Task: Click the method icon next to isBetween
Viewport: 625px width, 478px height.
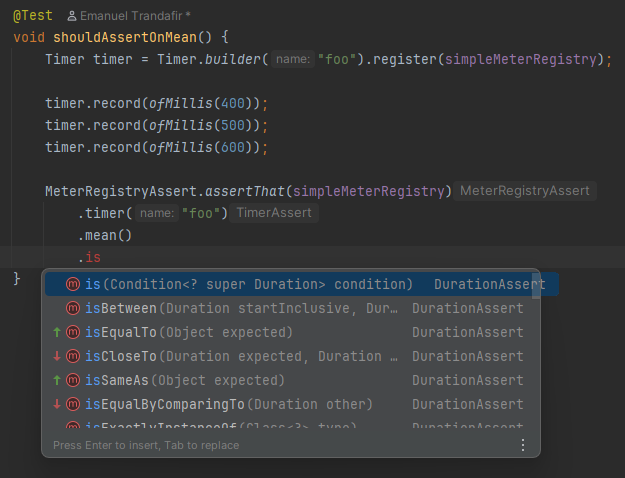Action: click(x=72, y=308)
